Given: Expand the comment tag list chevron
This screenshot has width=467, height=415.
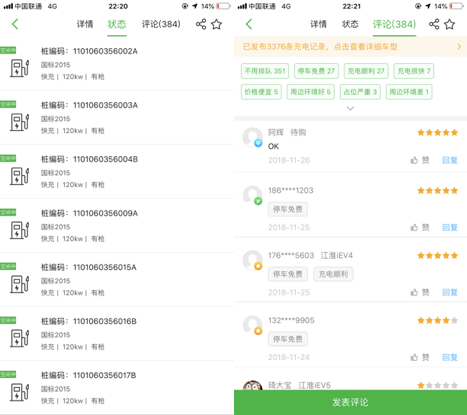Looking at the screenshot, I should [350, 108].
